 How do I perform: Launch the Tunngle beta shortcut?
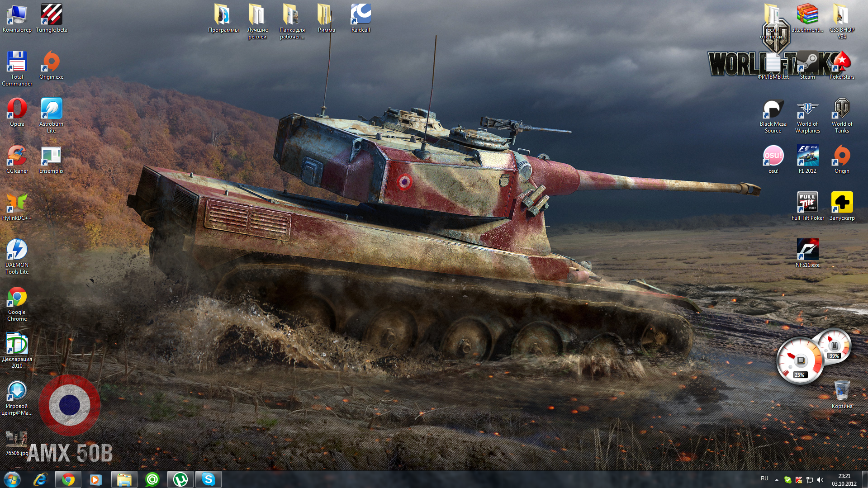[52, 18]
